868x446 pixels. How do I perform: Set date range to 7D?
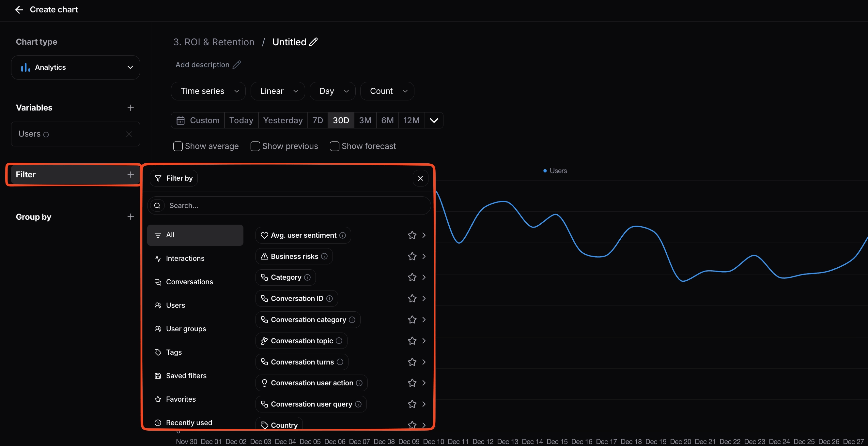tap(318, 120)
